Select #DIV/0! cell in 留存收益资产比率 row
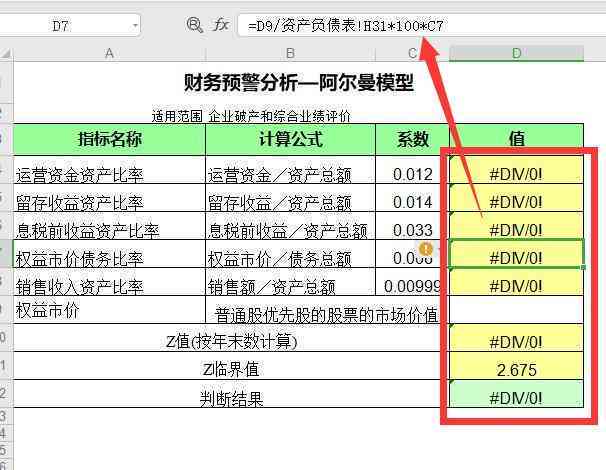 coord(516,198)
